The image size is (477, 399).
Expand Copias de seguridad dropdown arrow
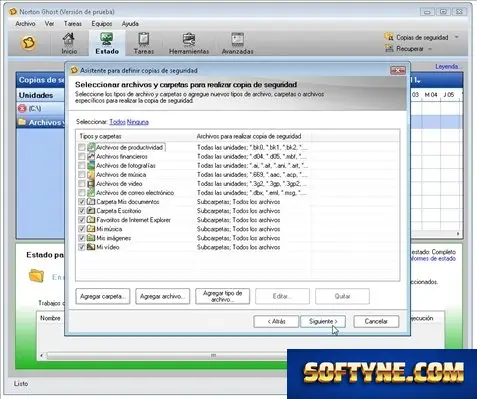coord(457,37)
